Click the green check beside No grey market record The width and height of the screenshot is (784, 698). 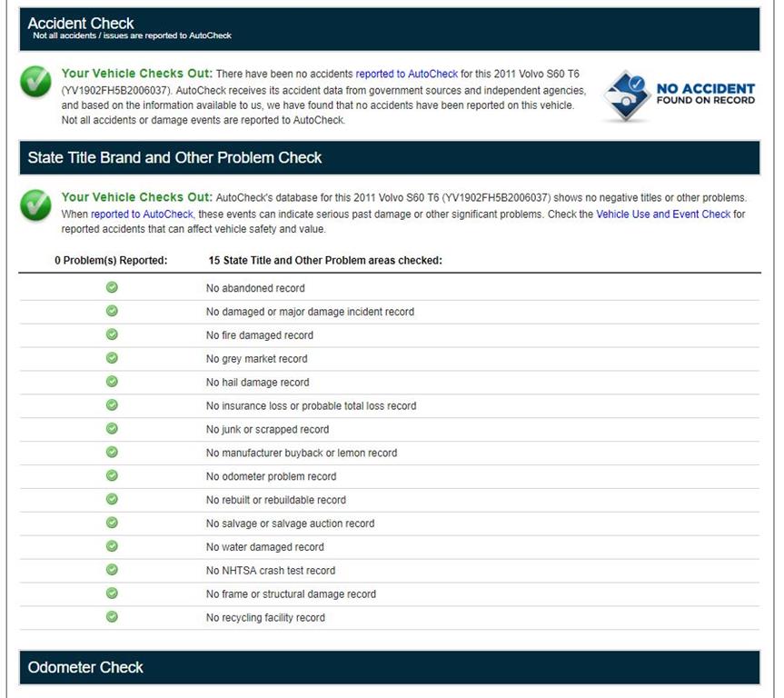pyautogui.click(x=112, y=358)
